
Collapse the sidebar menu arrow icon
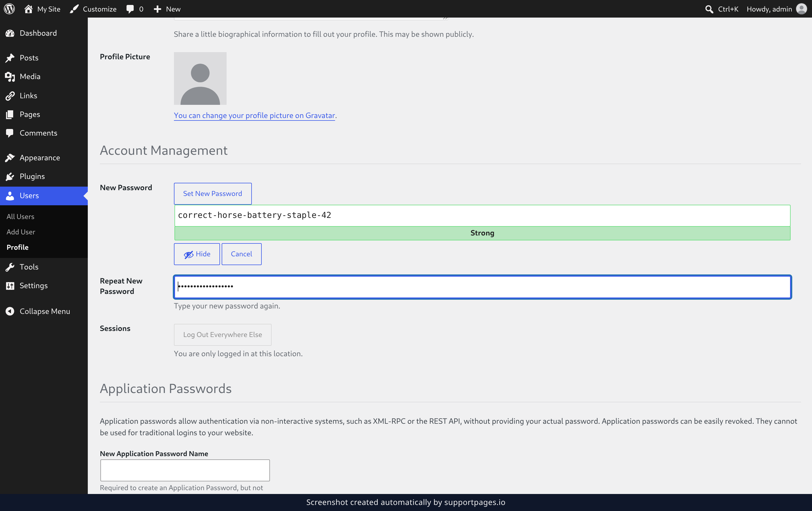tap(10, 311)
